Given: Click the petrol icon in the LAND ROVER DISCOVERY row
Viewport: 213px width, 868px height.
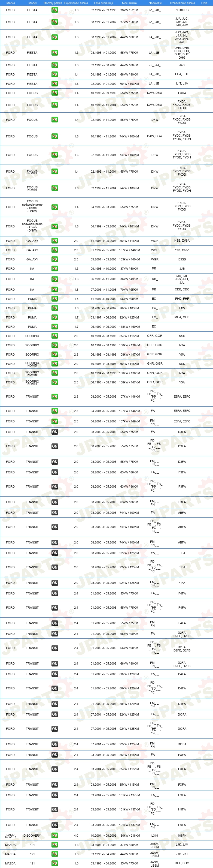Looking at the screenshot, I should click(x=54, y=836).
